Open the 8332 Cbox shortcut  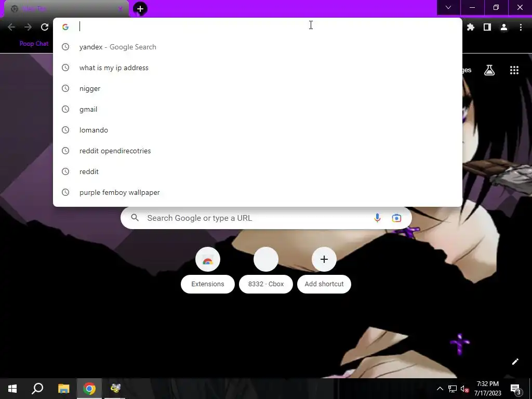click(x=266, y=270)
